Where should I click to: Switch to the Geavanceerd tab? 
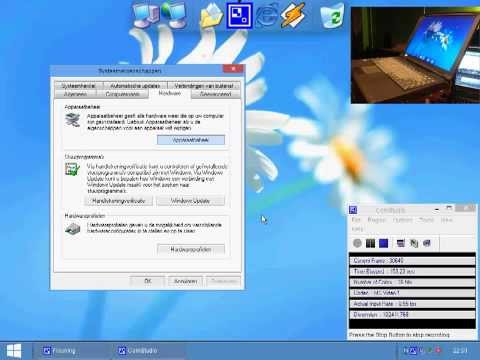216,94
